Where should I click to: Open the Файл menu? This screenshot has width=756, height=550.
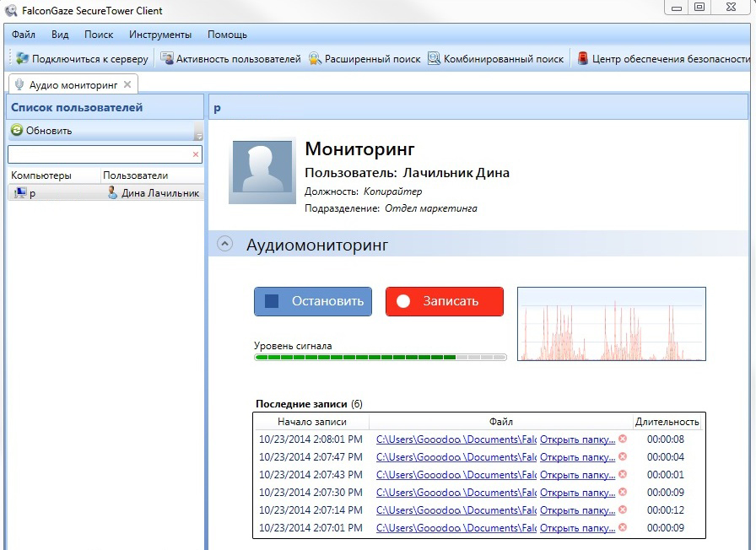coord(24,35)
